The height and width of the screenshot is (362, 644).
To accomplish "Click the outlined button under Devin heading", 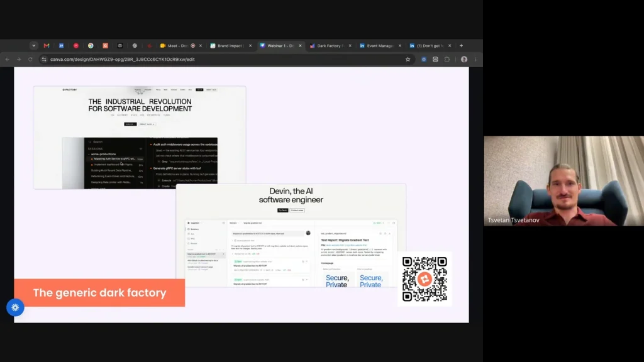I will pos(297,210).
